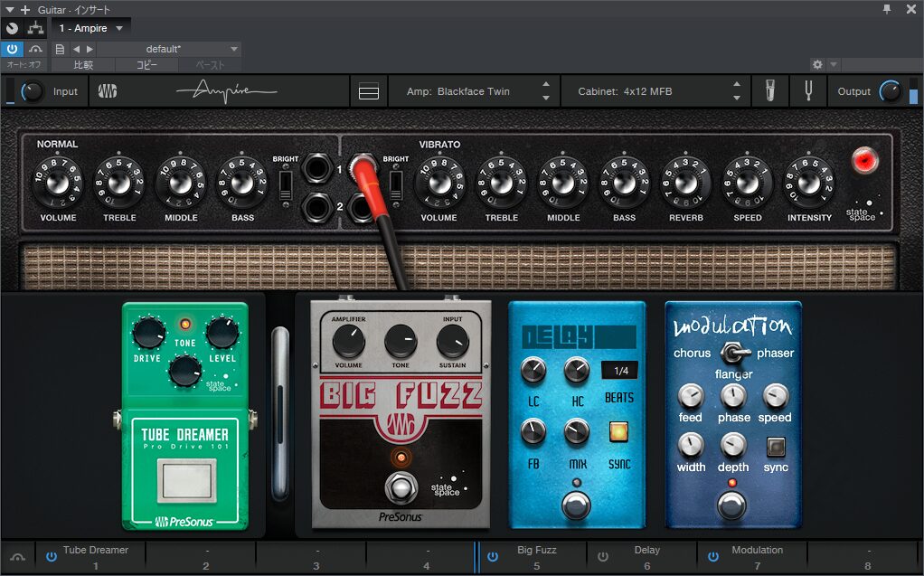This screenshot has height=576, width=924.
Task: Load the next preset arrow
Action: click(x=89, y=49)
